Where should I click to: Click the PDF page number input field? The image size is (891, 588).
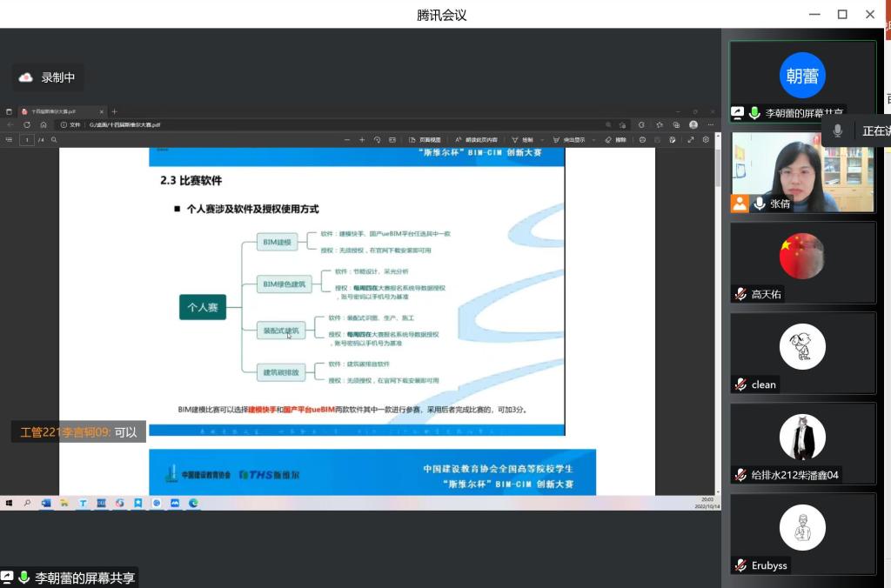click(27, 139)
